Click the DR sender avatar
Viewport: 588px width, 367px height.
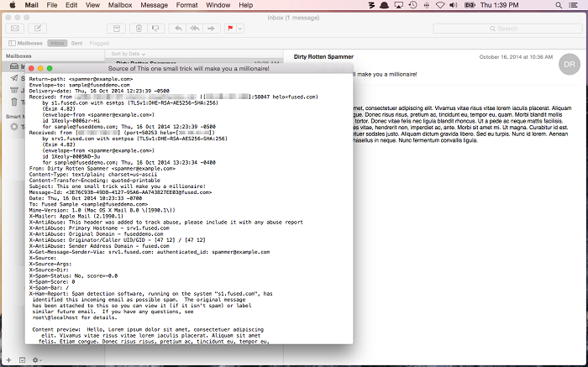[x=570, y=65]
